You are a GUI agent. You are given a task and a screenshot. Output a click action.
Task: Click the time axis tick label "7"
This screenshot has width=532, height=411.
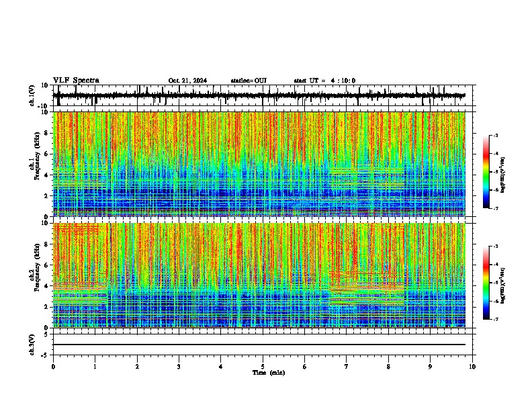pyautogui.click(x=347, y=367)
